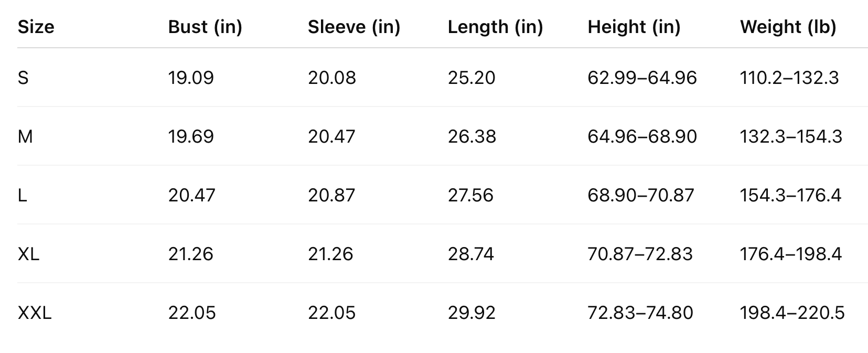Select the Height (in) column header
Image resolution: width=868 pixels, height=353 pixels.
click(634, 27)
